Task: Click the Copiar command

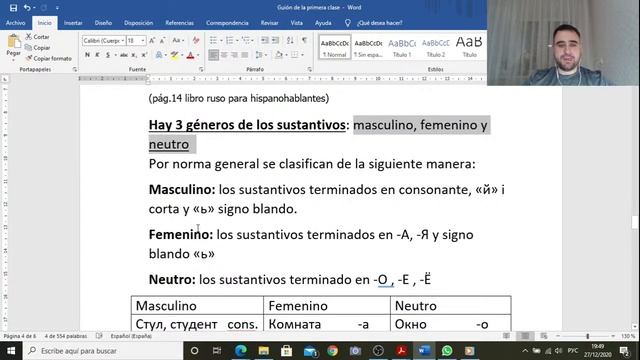Action: pyautogui.click(x=38, y=48)
